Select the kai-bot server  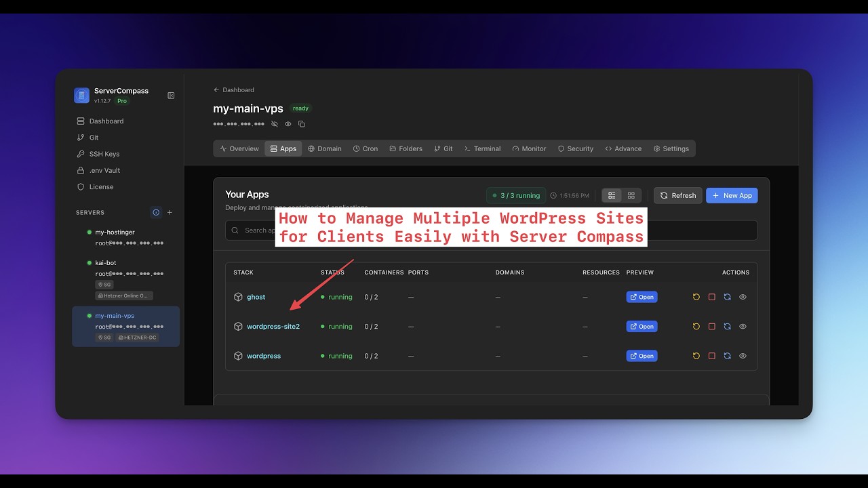coord(125,278)
